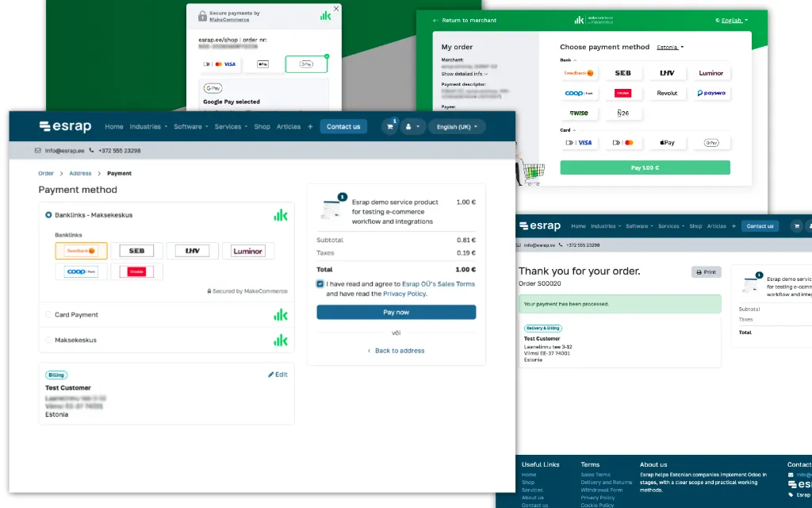Choose Wise in MakeCommerce payment window
This screenshot has width=812, height=508.
[578, 113]
